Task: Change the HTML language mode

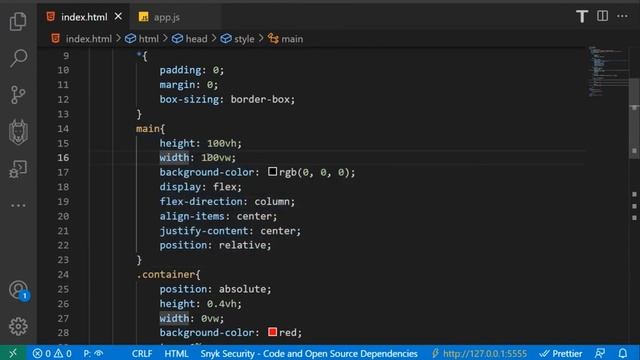Action: point(176,353)
